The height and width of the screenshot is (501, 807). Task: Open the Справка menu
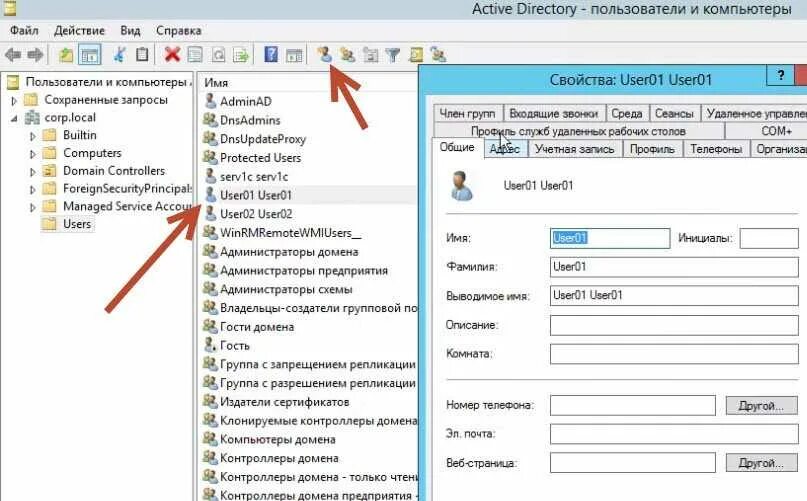[x=179, y=30]
